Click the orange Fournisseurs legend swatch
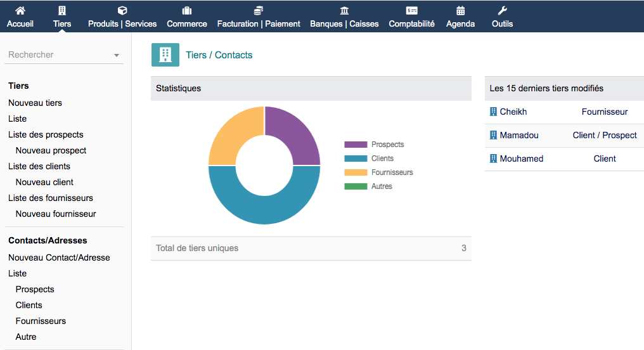Image resolution: width=644 pixels, height=350 pixels. 356,172
